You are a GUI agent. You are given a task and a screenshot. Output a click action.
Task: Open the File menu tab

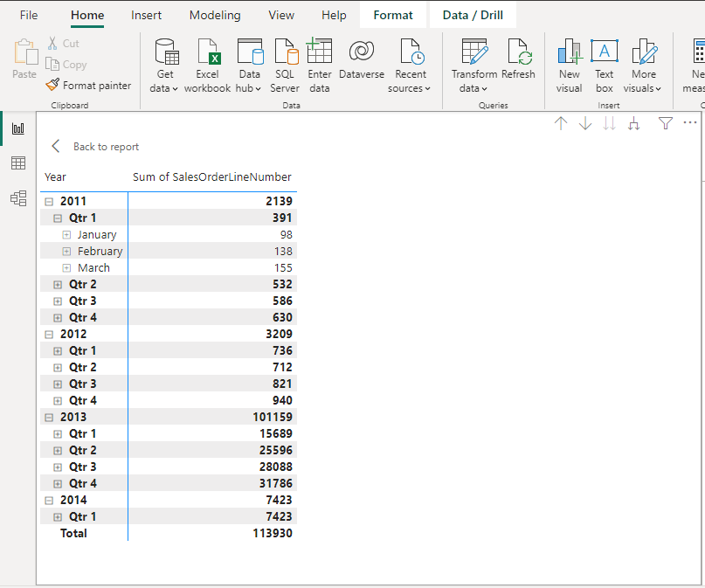tap(29, 15)
